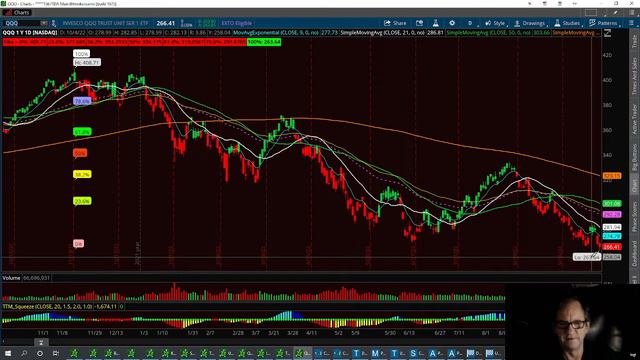Select the blue 78.6% Fibonacci label
Image resolution: width=640 pixels, height=360 pixels.
[82, 101]
